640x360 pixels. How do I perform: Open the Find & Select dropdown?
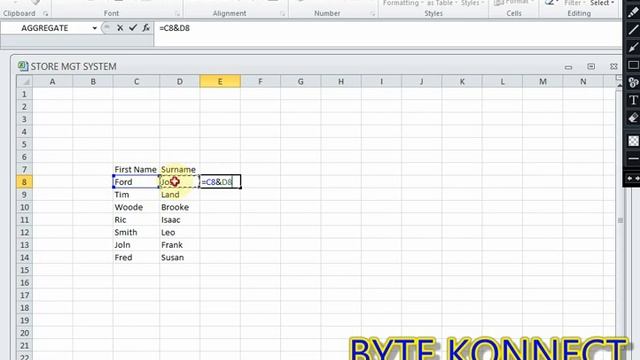602,3
